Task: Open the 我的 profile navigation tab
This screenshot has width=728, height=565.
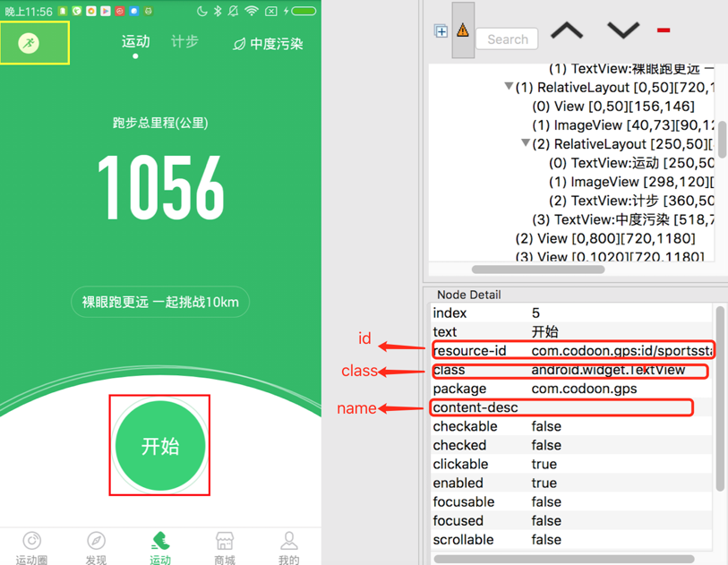Action: (x=288, y=548)
